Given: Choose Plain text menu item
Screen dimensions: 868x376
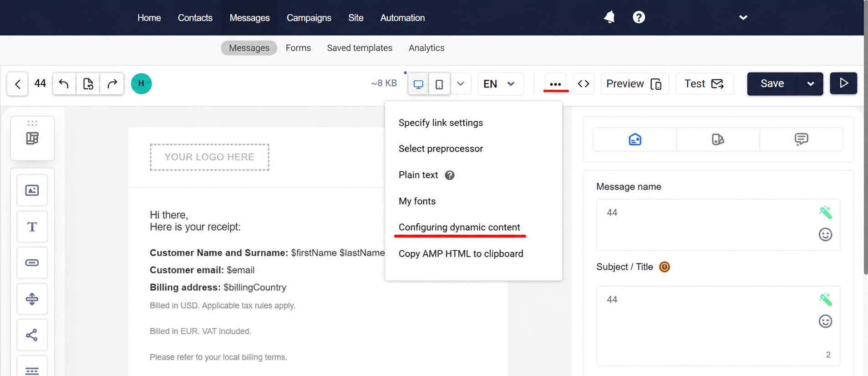Looking at the screenshot, I should click(418, 175).
